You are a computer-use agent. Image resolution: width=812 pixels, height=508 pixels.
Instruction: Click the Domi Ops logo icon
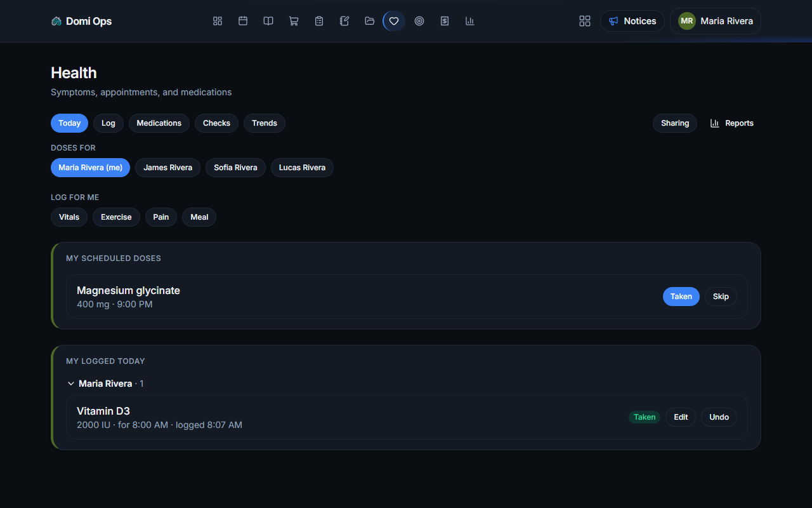pyautogui.click(x=56, y=21)
